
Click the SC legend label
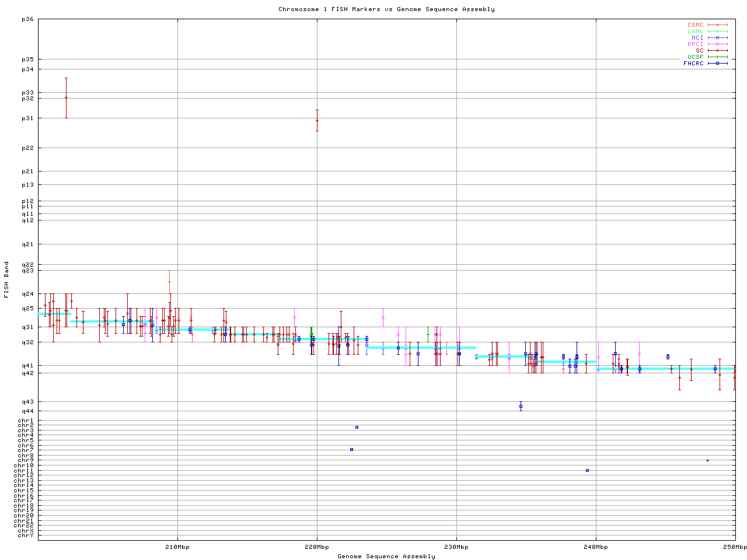click(699, 51)
